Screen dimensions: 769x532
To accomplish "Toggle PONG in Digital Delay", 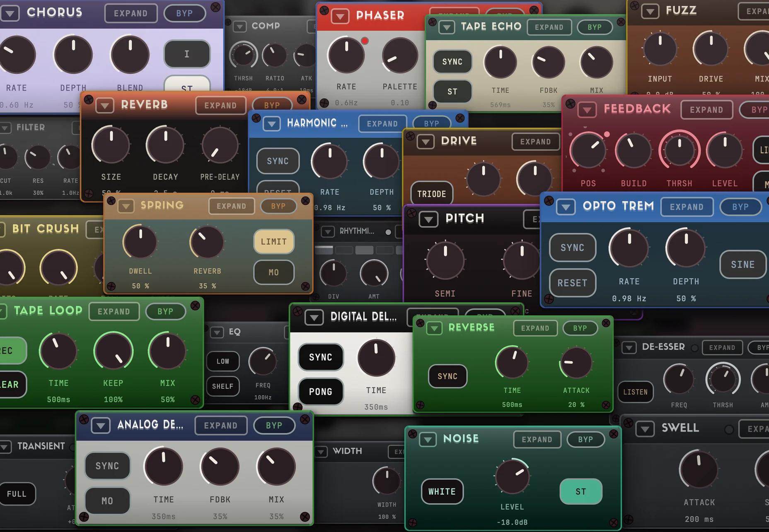I will 321,392.
